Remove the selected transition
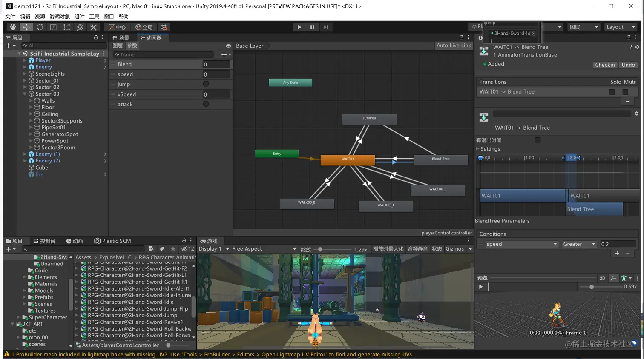The image size is (644, 359). (627, 102)
